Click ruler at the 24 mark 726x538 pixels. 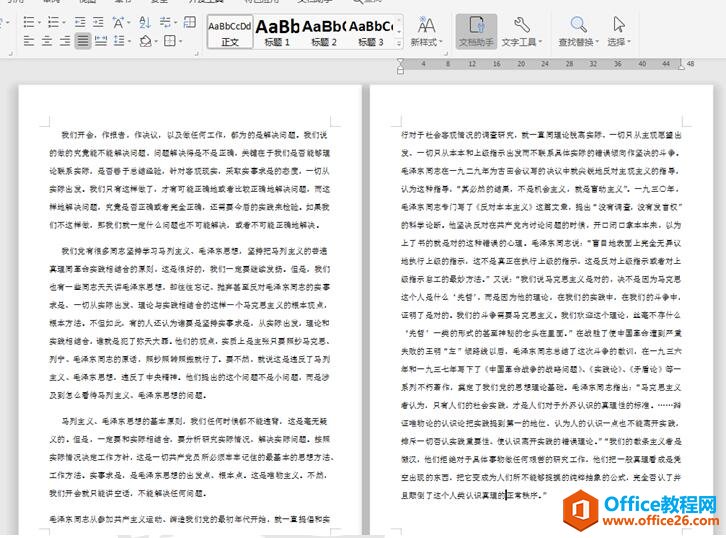pos(545,64)
